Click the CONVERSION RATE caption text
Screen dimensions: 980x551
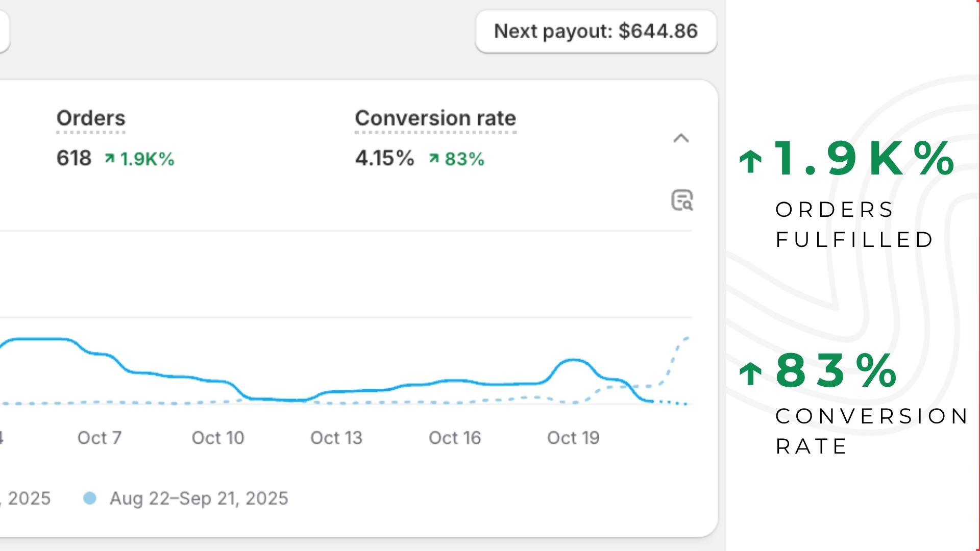tap(871, 431)
